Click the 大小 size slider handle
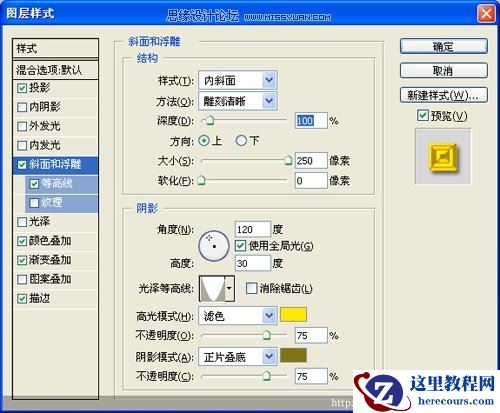 [288, 160]
